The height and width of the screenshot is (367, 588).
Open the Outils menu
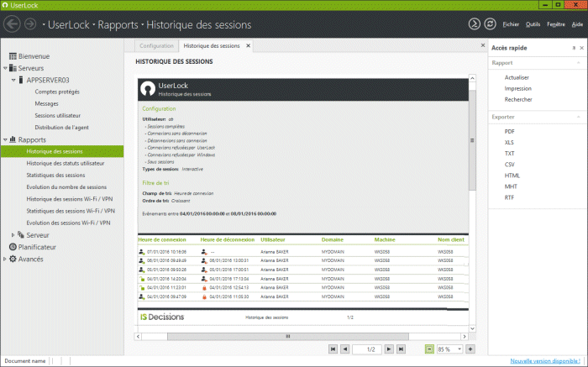[x=533, y=24]
